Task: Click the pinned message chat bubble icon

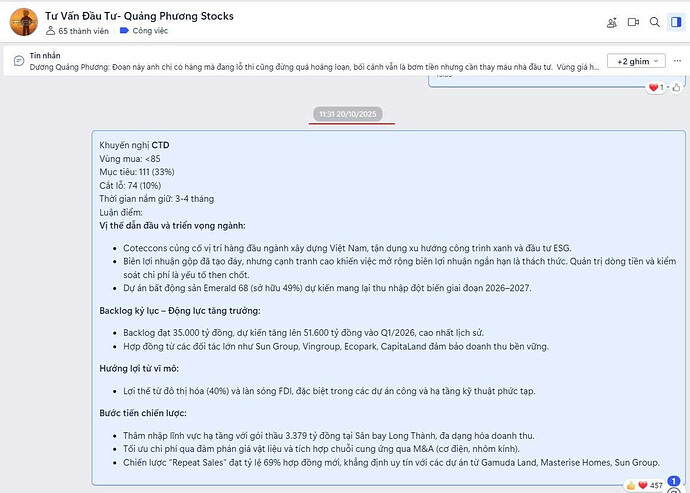Action: tap(18, 61)
